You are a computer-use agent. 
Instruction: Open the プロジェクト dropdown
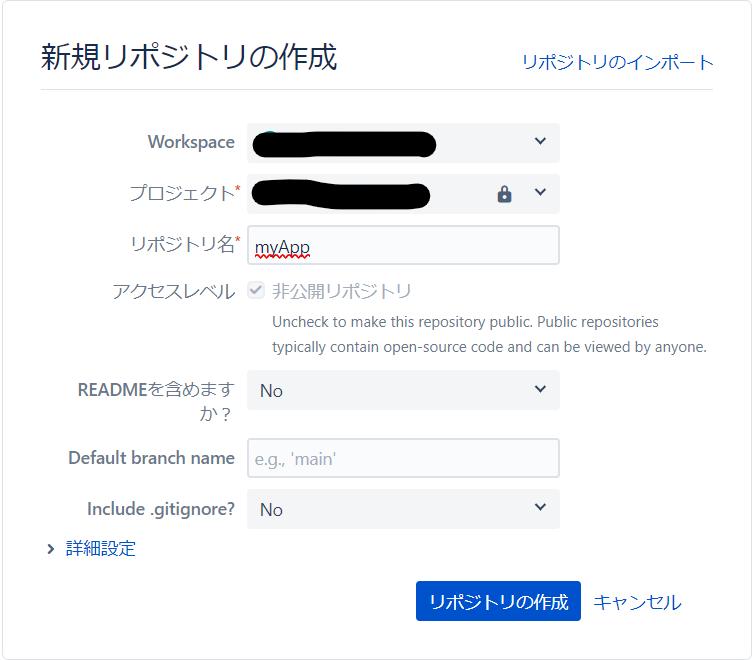click(x=403, y=194)
